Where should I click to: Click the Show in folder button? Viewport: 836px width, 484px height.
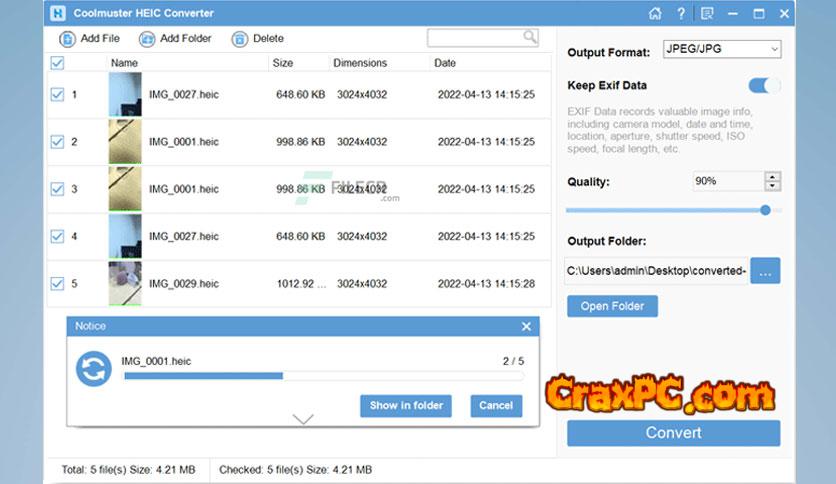click(x=405, y=405)
